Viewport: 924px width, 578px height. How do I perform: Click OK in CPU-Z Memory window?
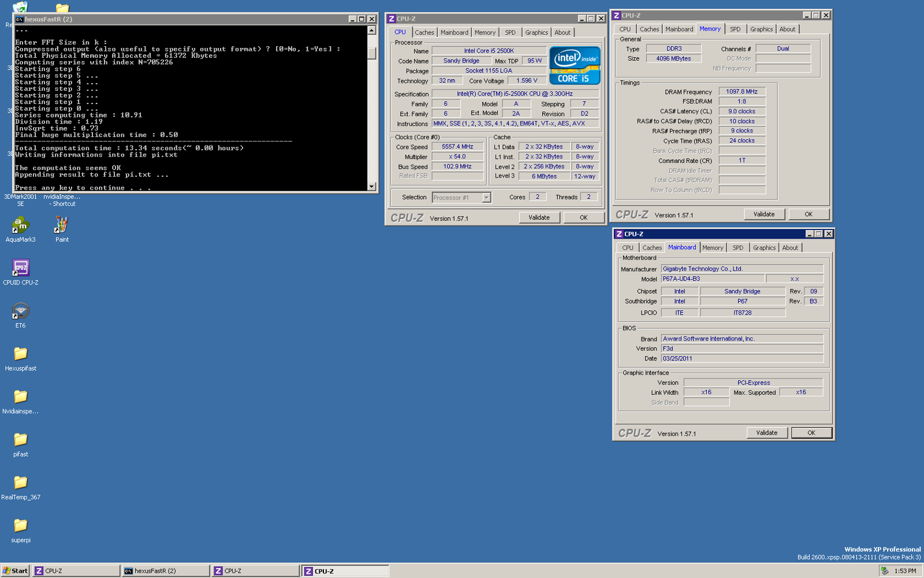coord(808,214)
